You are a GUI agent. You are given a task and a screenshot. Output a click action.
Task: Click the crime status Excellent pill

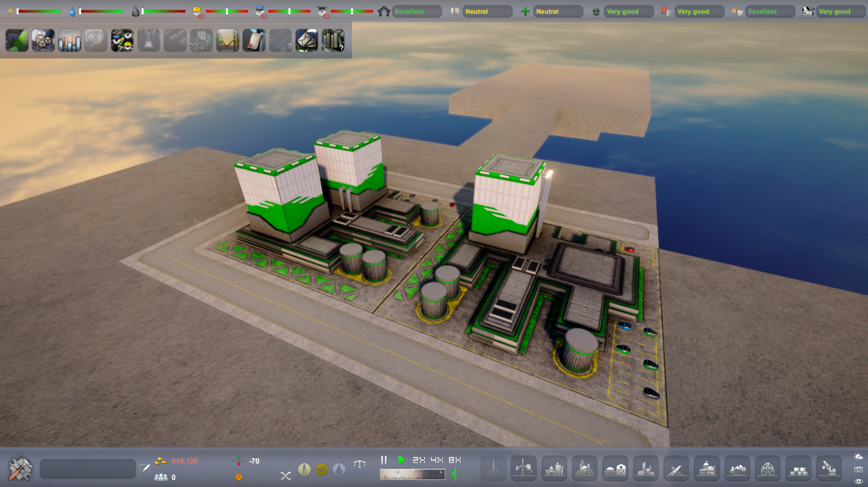point(416,11)
